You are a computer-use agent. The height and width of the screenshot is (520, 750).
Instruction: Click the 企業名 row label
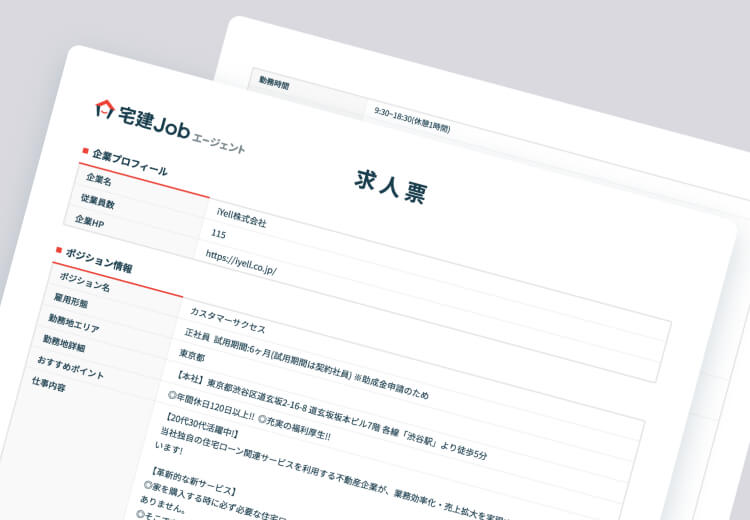tap(99, 180)
